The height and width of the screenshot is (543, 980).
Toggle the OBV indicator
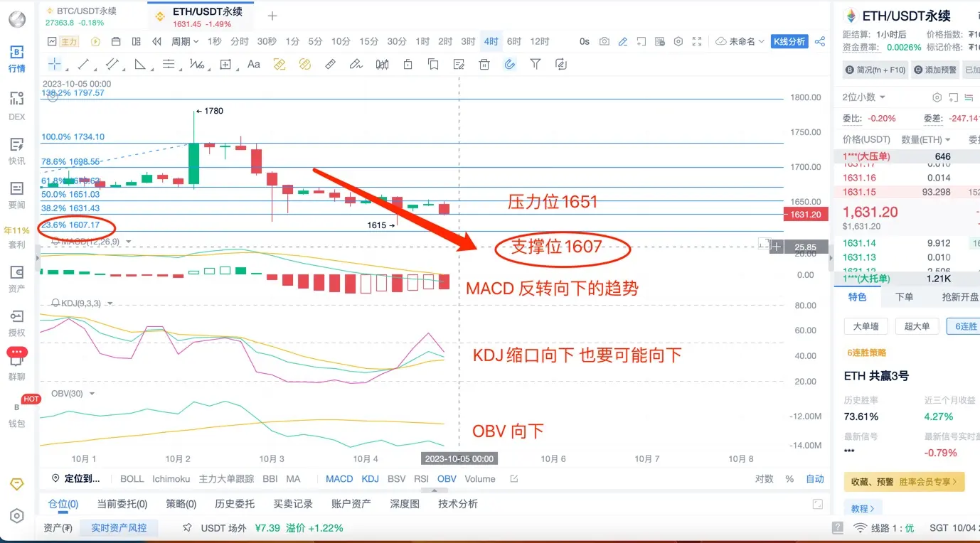point(447,478)
